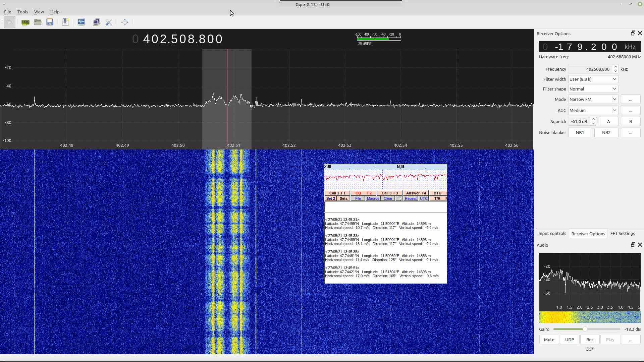Open the I/Q recording tool icon
Image resolution: width=644 pixels, height=362 pixels.
(81, 22)
